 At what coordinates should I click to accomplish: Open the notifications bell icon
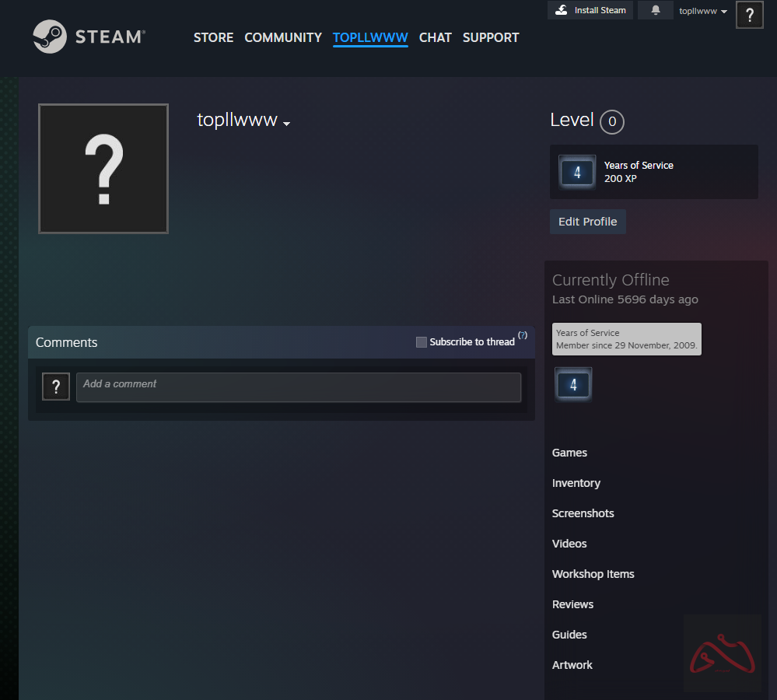[656, 11]
